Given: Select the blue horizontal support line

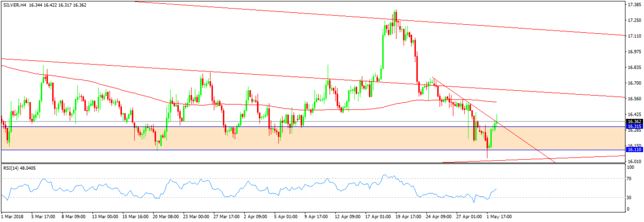Looking at the screenshot, I should (313, 150).
